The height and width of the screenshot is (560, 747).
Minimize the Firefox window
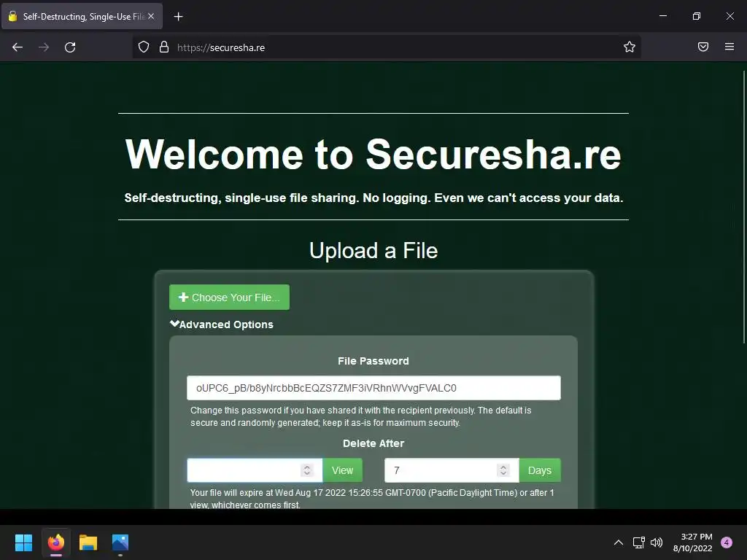click(662, 16)
